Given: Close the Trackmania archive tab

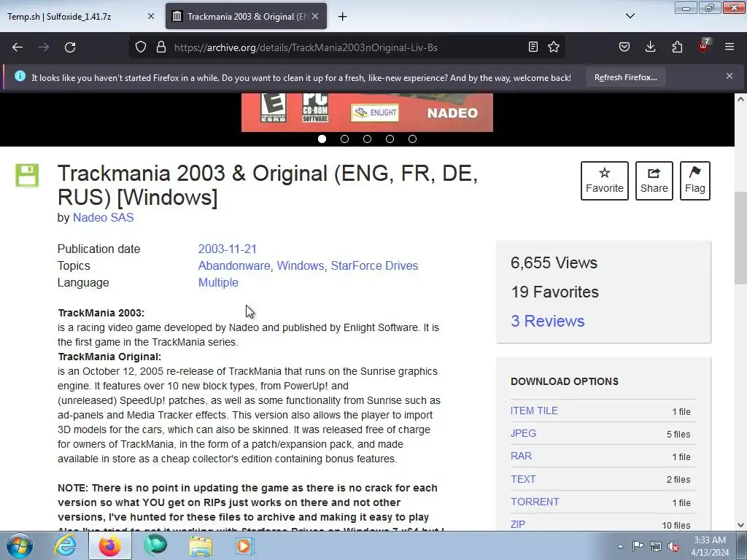Looking at the screenshot, I should [x=315, y=17].
